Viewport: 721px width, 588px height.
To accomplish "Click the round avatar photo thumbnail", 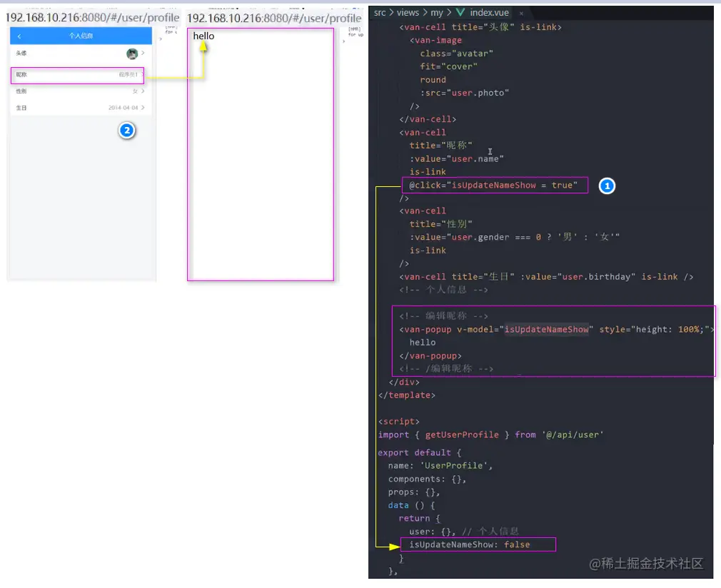I will [132, 54].
